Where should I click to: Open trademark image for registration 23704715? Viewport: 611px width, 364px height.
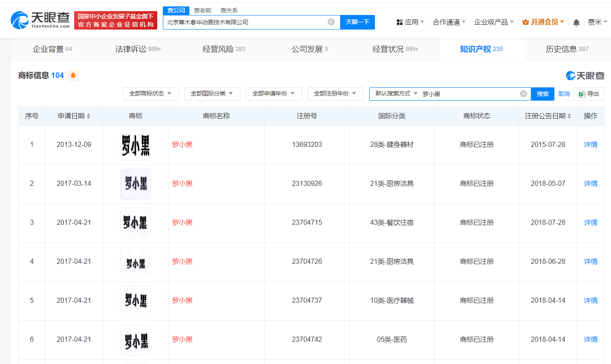(x=135, y=223)
